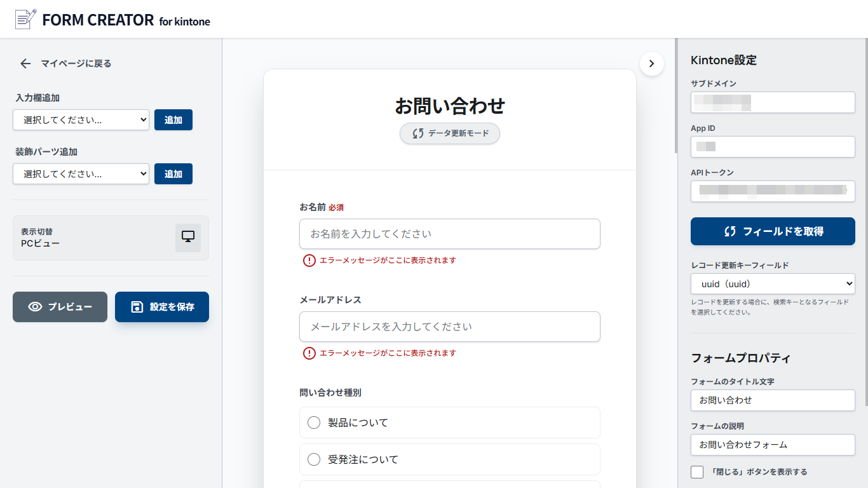Select the 受発注について radio option
Viewport: 868px width, 488px height.
point(450,459)
